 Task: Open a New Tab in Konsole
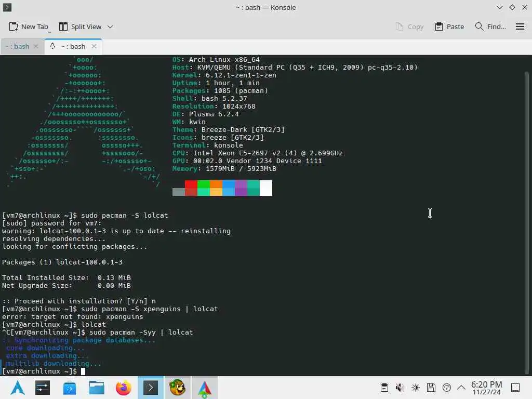coord(29,26)
